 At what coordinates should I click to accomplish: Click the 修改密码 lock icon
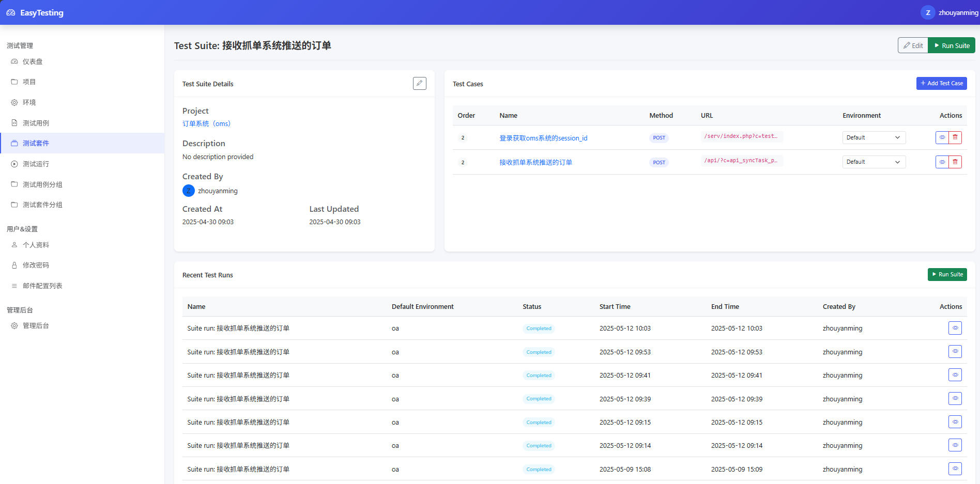click(x=14, y=265)
